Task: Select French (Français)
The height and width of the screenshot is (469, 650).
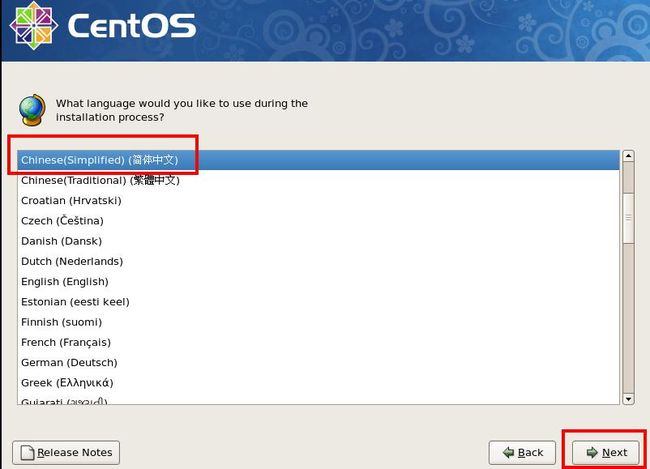Action: pyautogui.click(x=318, y=343)
